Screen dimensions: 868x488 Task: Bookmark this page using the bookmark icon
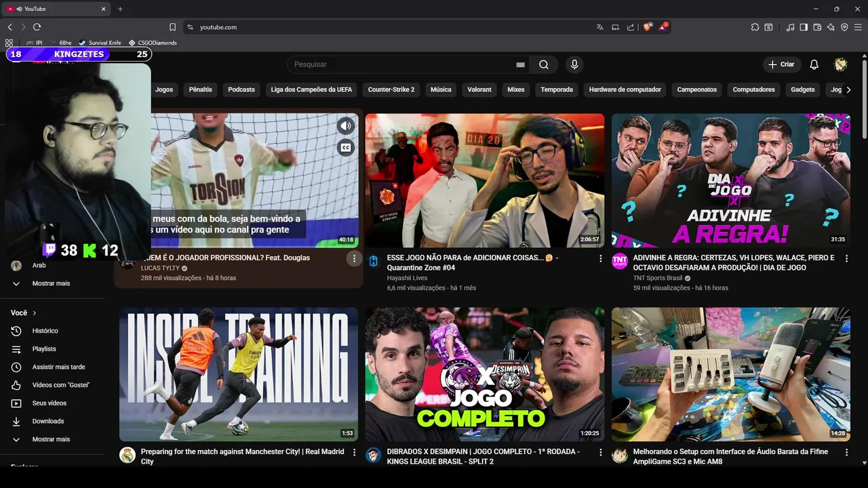point(172,27)
